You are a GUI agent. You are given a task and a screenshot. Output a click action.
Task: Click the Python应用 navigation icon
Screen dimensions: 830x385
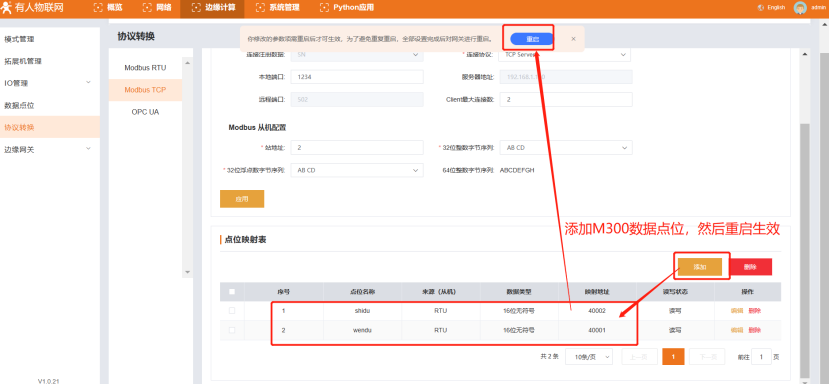(324, 7)
